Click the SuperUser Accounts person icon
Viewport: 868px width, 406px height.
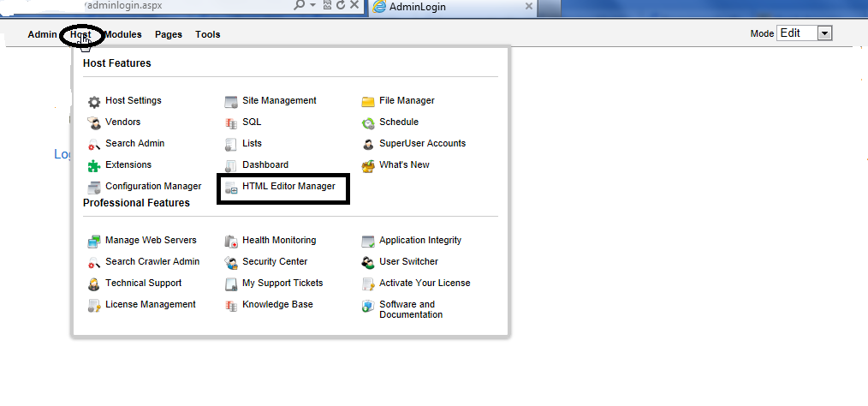tap(368, 145)
